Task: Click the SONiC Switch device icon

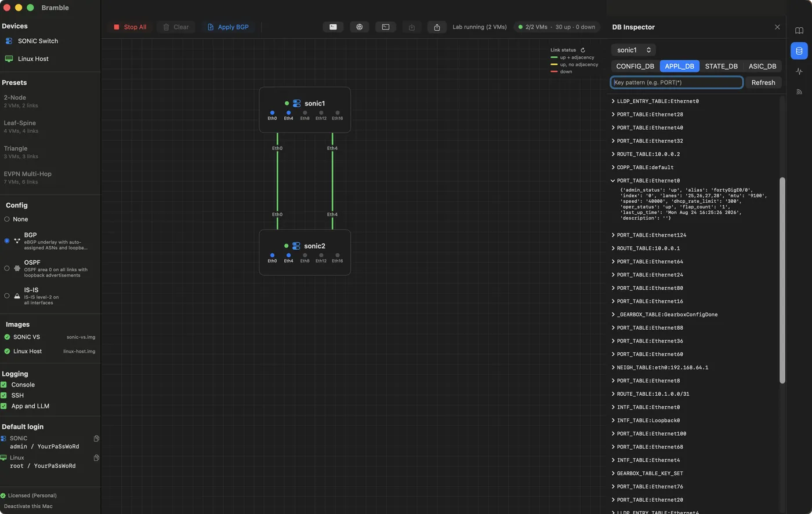Action: (9, 41)
